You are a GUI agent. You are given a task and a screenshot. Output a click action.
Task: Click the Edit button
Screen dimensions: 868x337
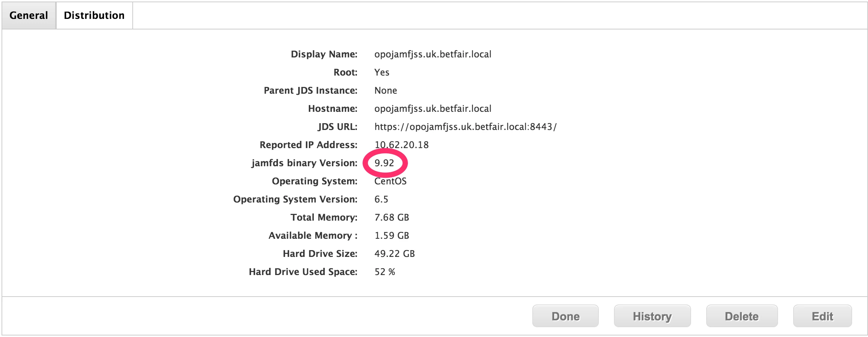point(822,316)
